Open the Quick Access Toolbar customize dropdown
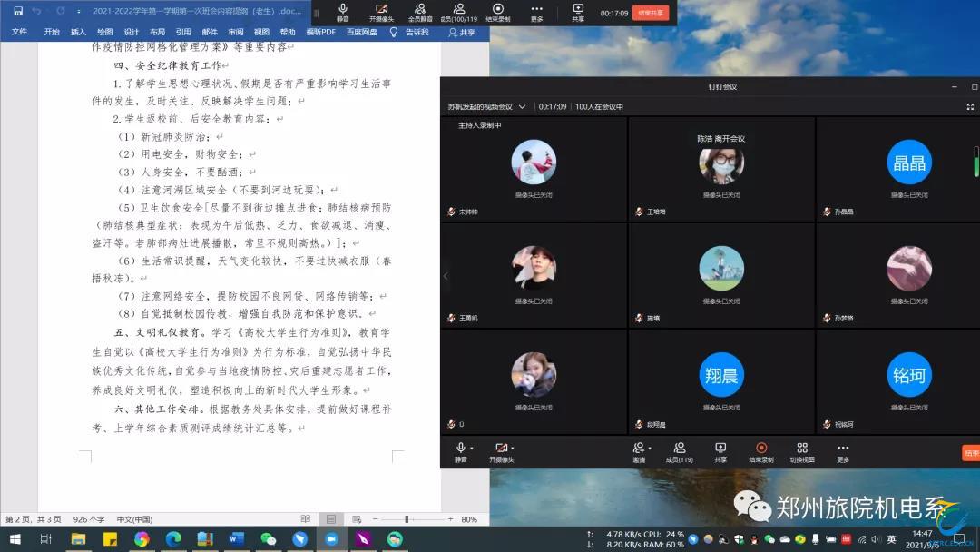The height and width of the screenshot is (552, 980). [x=79, y=11]
